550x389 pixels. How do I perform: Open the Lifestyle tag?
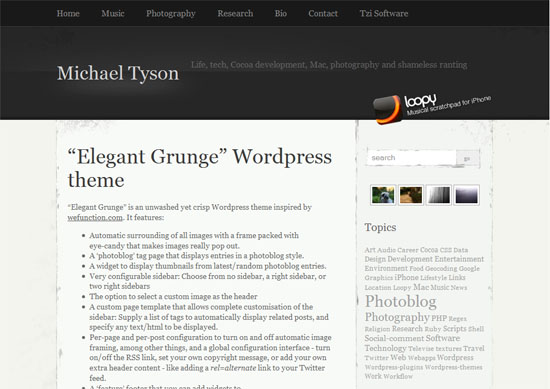(434, 278)
